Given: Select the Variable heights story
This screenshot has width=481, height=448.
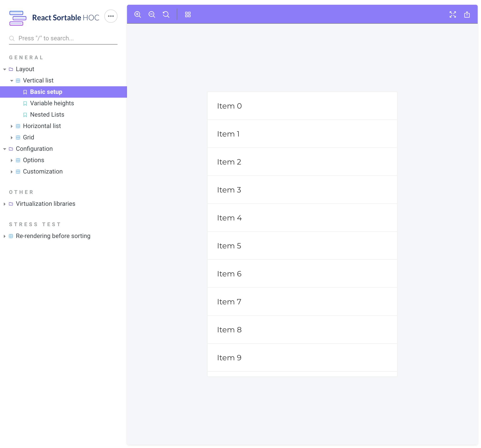Looking at the screenshot, I should 52,103.
